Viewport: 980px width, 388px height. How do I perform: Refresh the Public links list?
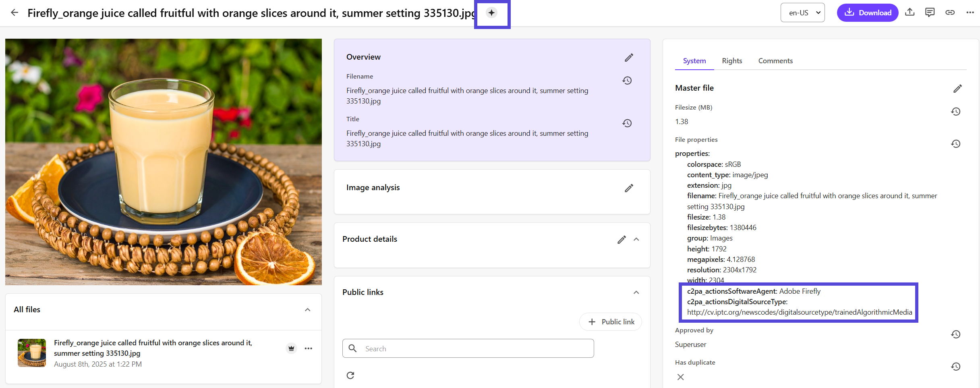coord(350,375)
